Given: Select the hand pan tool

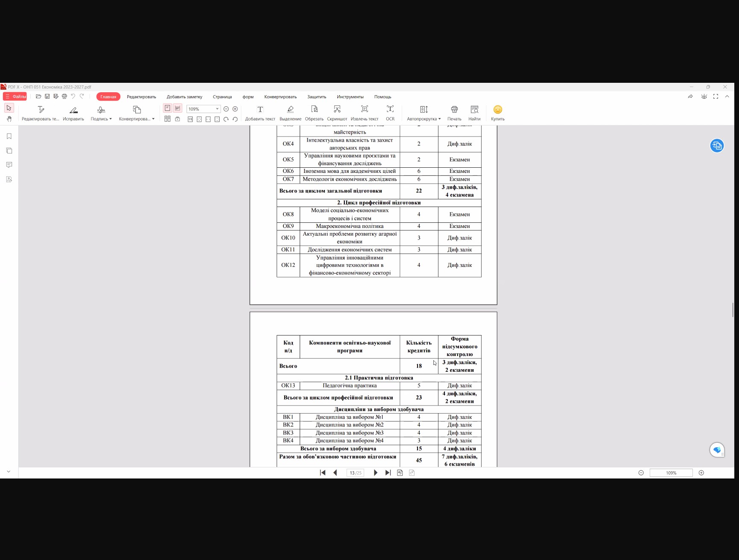Looking at the screenshot, I should (9, 119).
